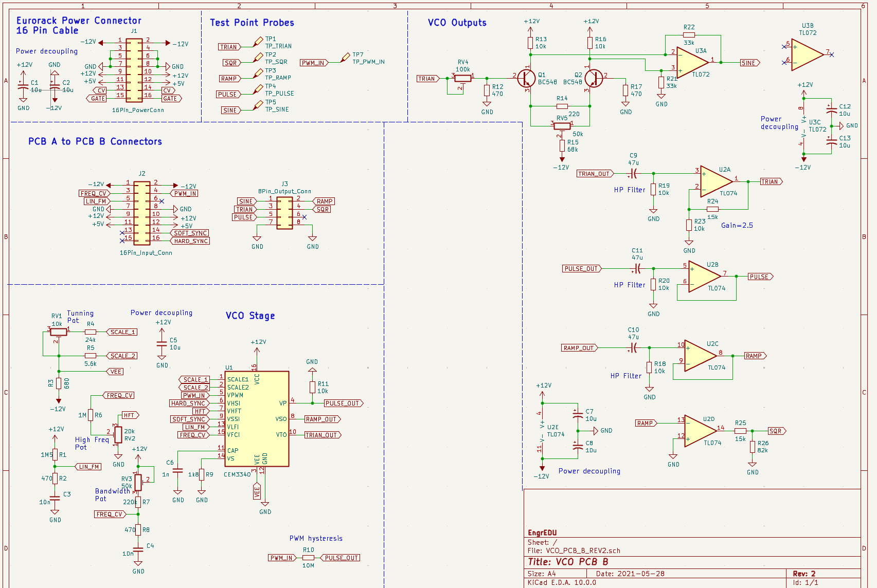Click 'Size: A4' in title block

click(x=542, y=574)
